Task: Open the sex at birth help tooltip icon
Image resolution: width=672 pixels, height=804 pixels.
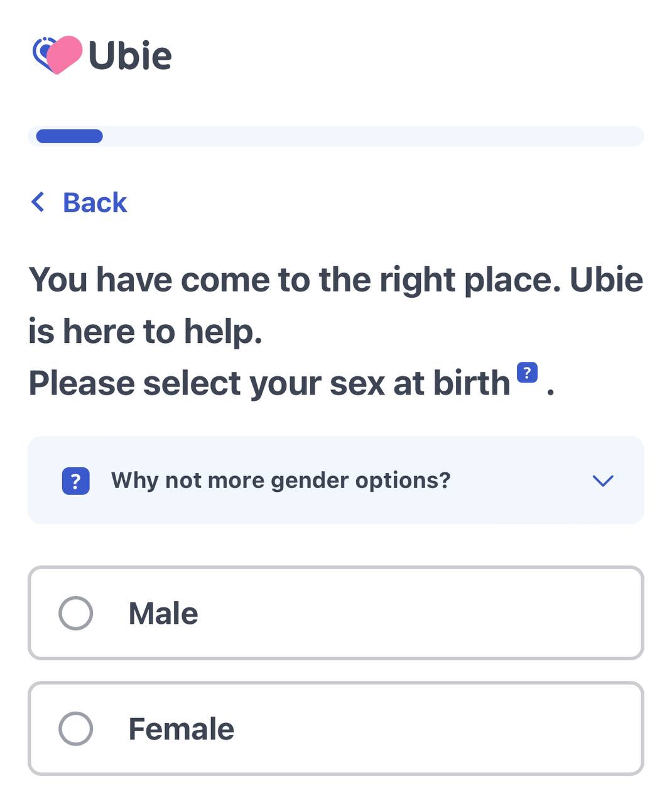Action: click(x=527, y=372)
